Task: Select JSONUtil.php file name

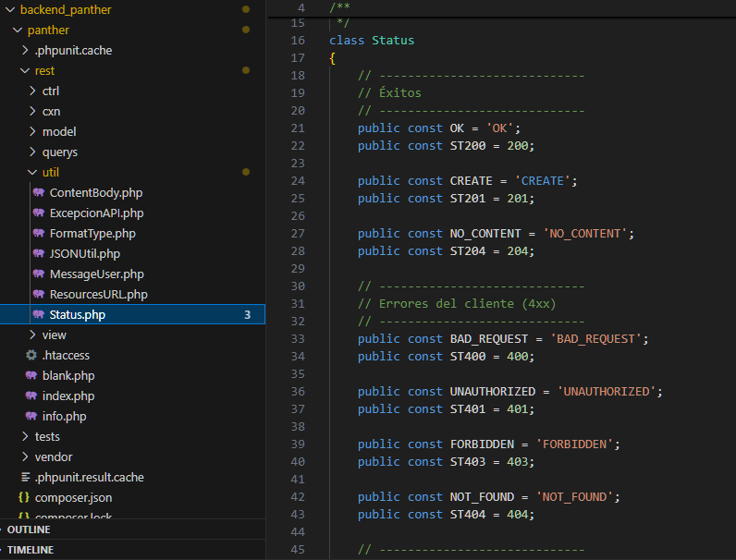Action: pyautogui.click(x=84, y=254)
